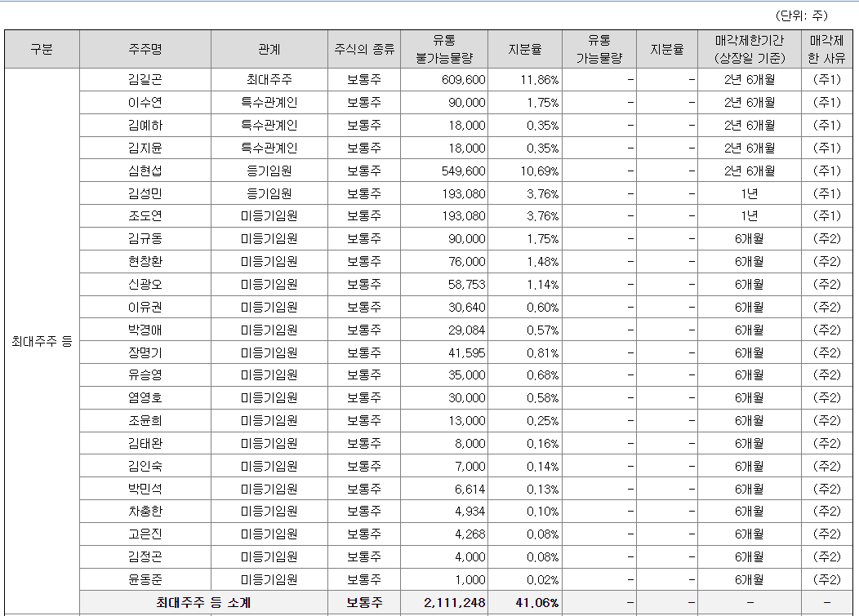Image resolution: width=859 pixels, height=616 pixels.
Task: Click ownership ratio 10.69%
Action: coord(540,171)
